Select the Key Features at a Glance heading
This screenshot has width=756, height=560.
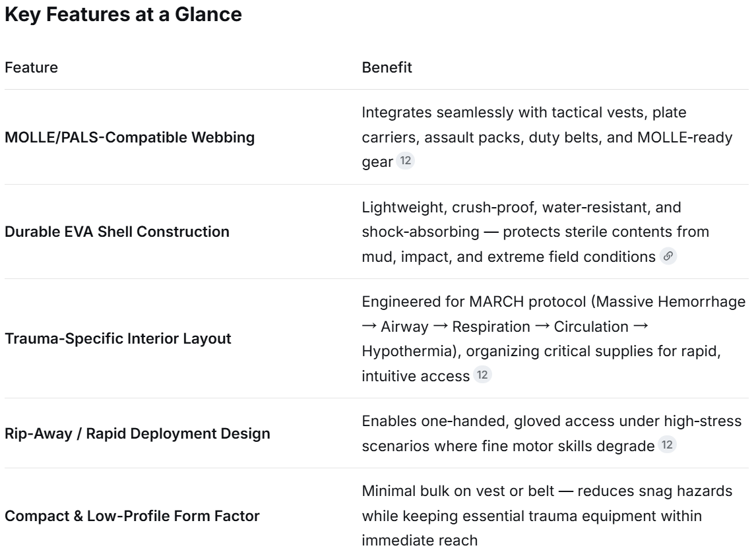point(123,15)
